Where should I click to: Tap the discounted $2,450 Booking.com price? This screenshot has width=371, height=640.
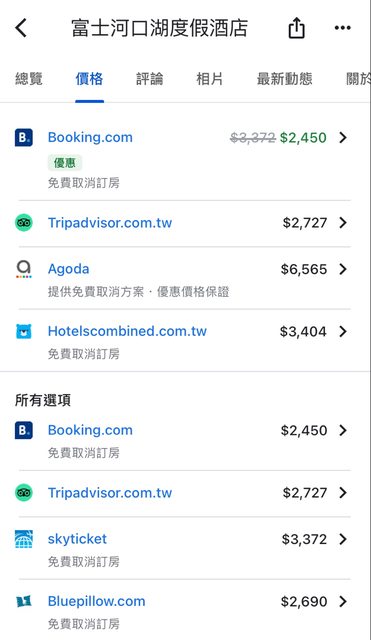[303, 138]
